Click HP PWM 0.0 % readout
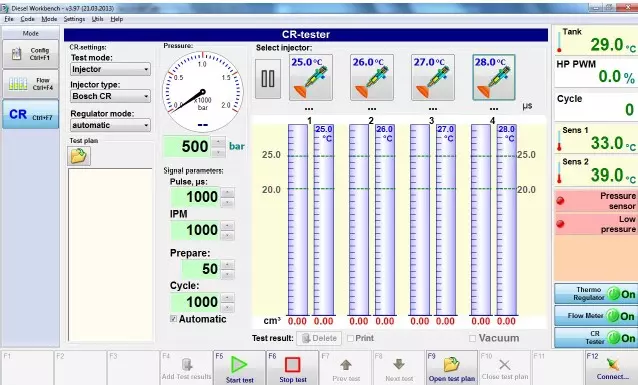This screenshot has width=638, height=385. coord(596,72)
